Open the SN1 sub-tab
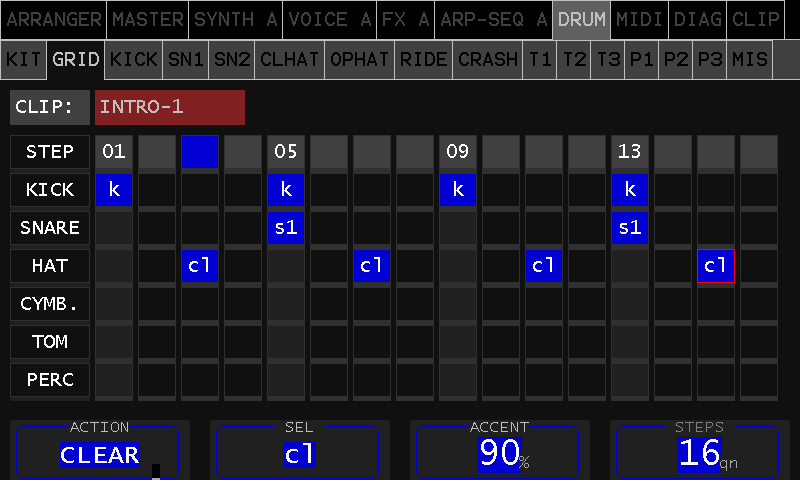Image resolution: width=800 pixels, height=480 pixels. [186, 60]
